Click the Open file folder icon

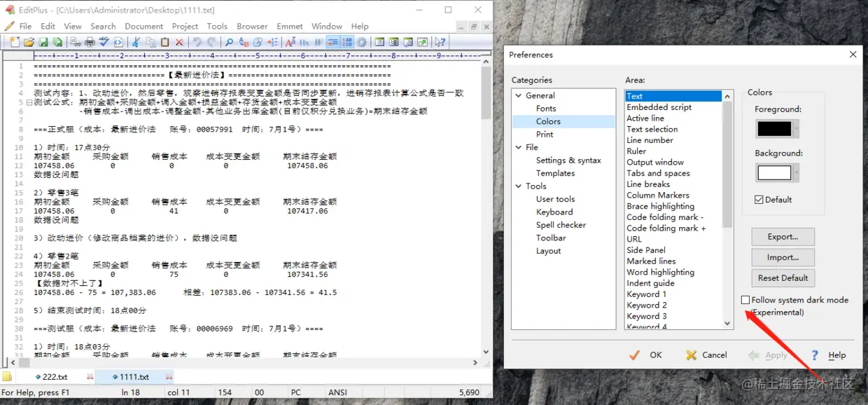click(29, 42)
